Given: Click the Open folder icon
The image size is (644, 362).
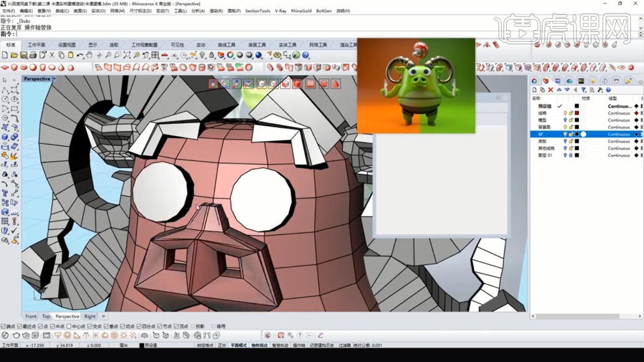Looking at the screenshot, I should coord(14,55).
